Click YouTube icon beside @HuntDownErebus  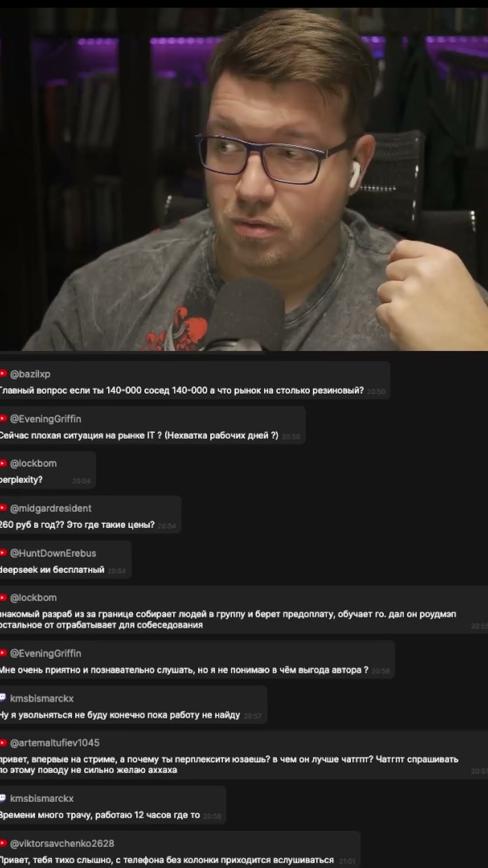tap(3, 552)
